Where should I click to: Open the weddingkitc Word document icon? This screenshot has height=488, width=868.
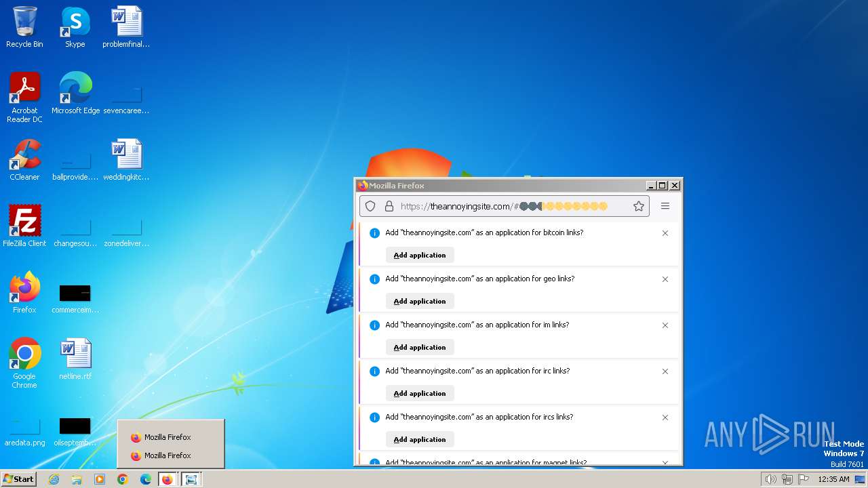(x=126, y=160)
